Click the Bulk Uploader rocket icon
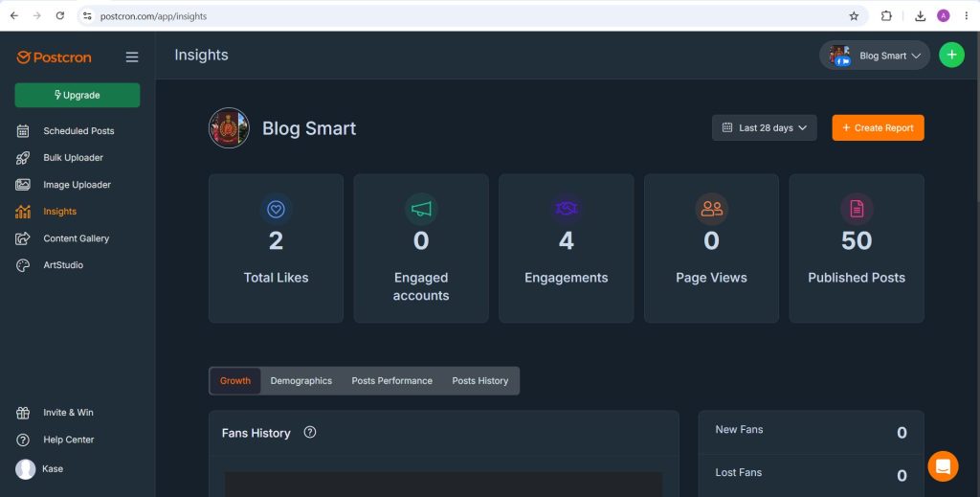Viewport: 980px width, 497px height. tap(23, 158)
